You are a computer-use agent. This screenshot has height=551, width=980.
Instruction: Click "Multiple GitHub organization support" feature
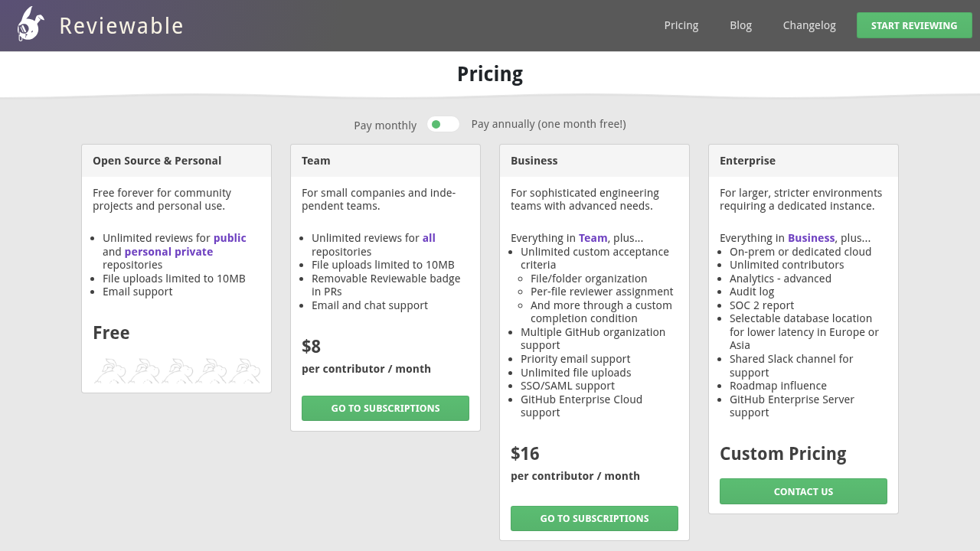point(593,339)
